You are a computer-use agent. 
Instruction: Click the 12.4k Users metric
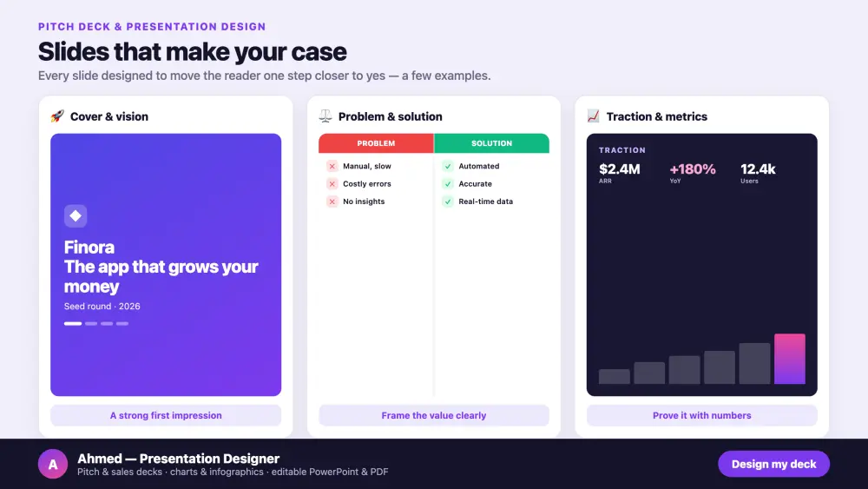click(x=758, y=173)
